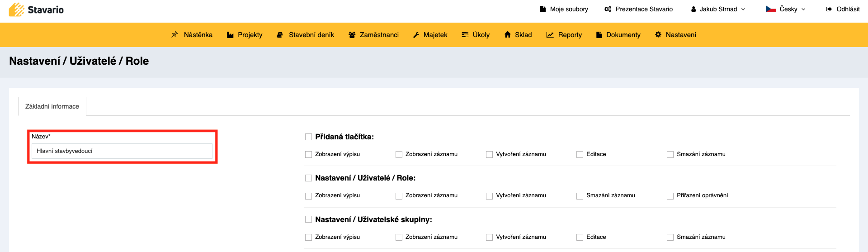This screenshot has width=868, height=252.
Task: Check Smazání záznamu under Uživatelé / Role
Action: coord(580,196)
